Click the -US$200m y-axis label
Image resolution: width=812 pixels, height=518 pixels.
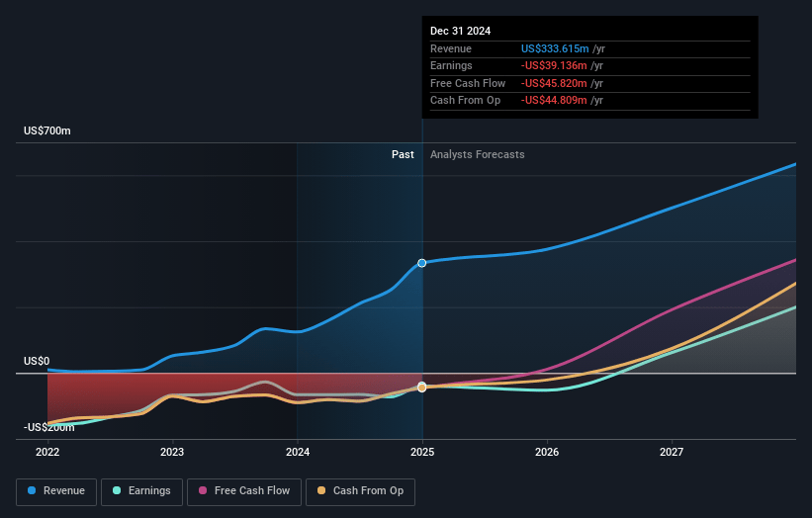click(49, 427)
